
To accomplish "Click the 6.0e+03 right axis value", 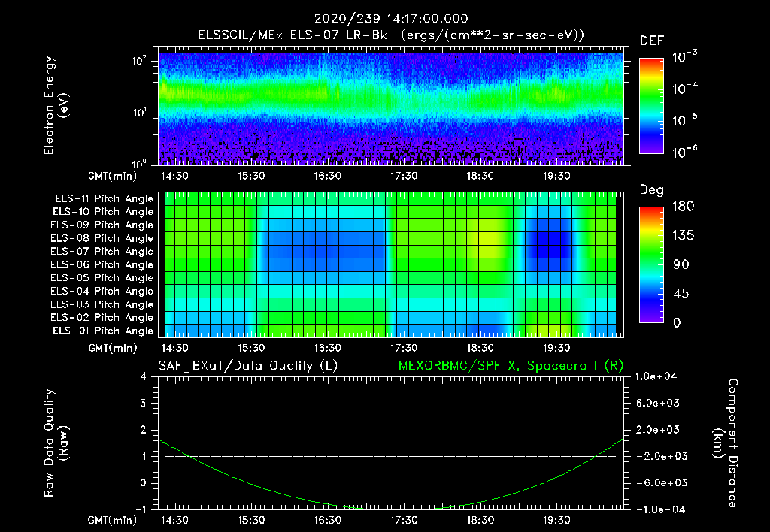I will point(659,404).
